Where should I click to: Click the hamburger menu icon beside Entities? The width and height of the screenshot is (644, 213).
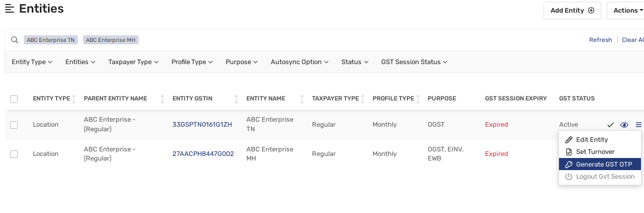tap(9, 9)
